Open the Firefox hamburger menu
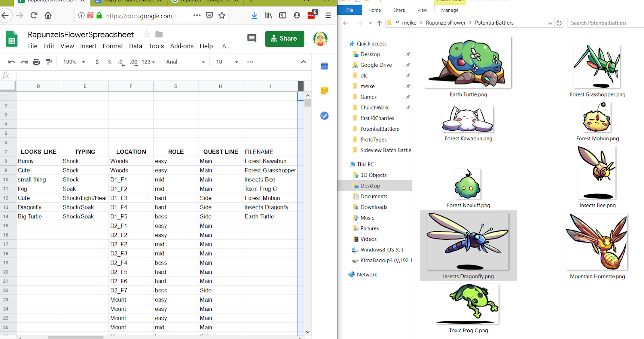 328,16
